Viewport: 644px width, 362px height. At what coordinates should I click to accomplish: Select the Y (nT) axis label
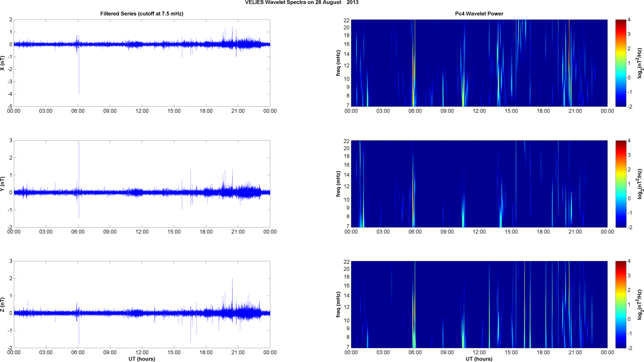(x=3, y=184)
